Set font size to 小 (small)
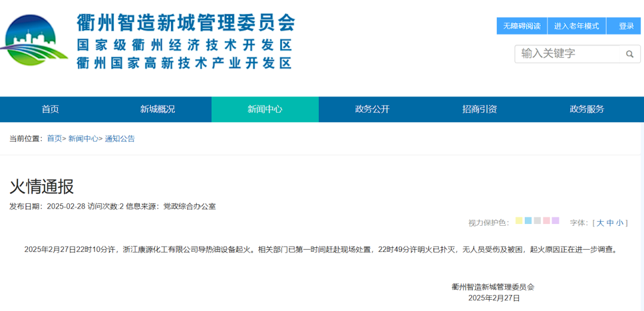The image size is (644, 311). [x=620, y=223]
